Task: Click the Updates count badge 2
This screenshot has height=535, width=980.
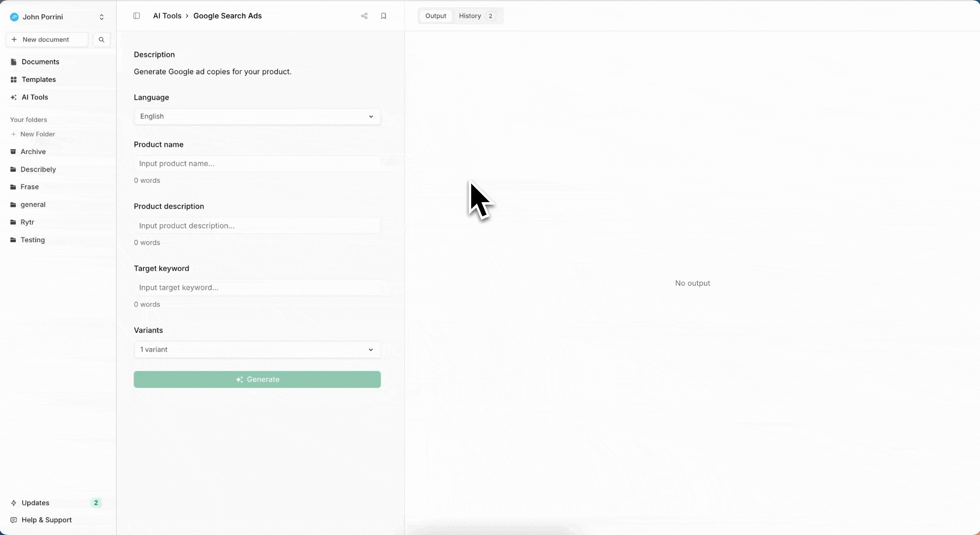Action: coord(96,503)
